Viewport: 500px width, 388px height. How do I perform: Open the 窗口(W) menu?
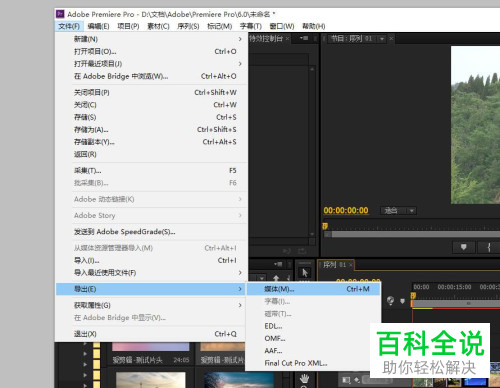click(282, 26)
